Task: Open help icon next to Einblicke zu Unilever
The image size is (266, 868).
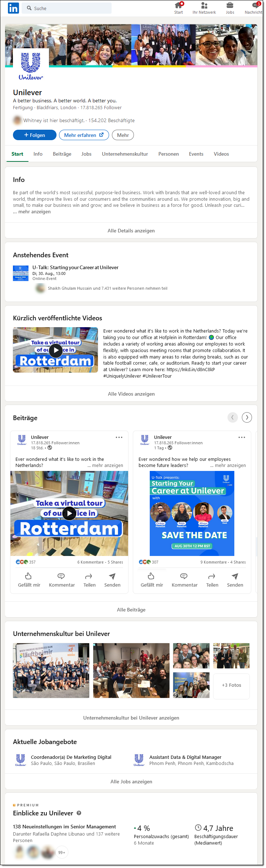Action: coord(79,813)
